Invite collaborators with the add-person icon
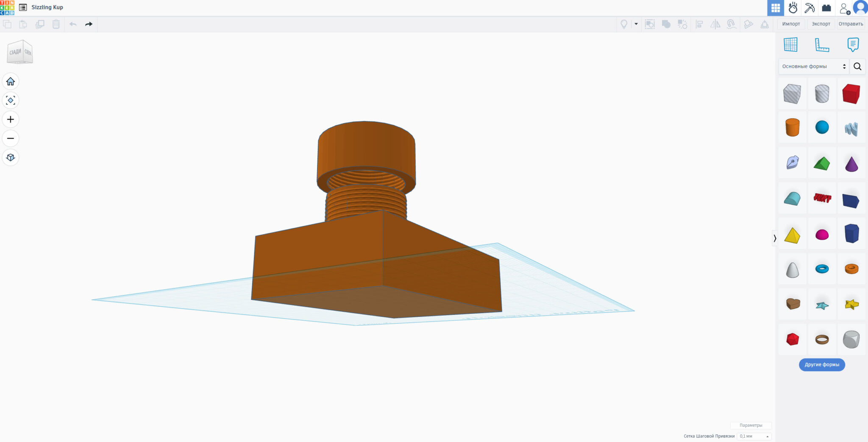The image size is (868, 442). click(844, 8)
